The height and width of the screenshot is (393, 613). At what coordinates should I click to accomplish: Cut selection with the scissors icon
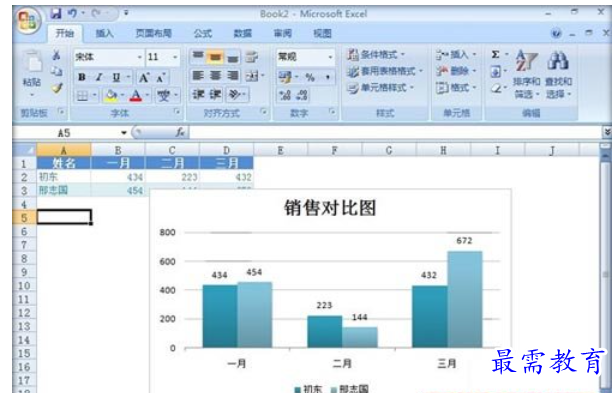57,55
